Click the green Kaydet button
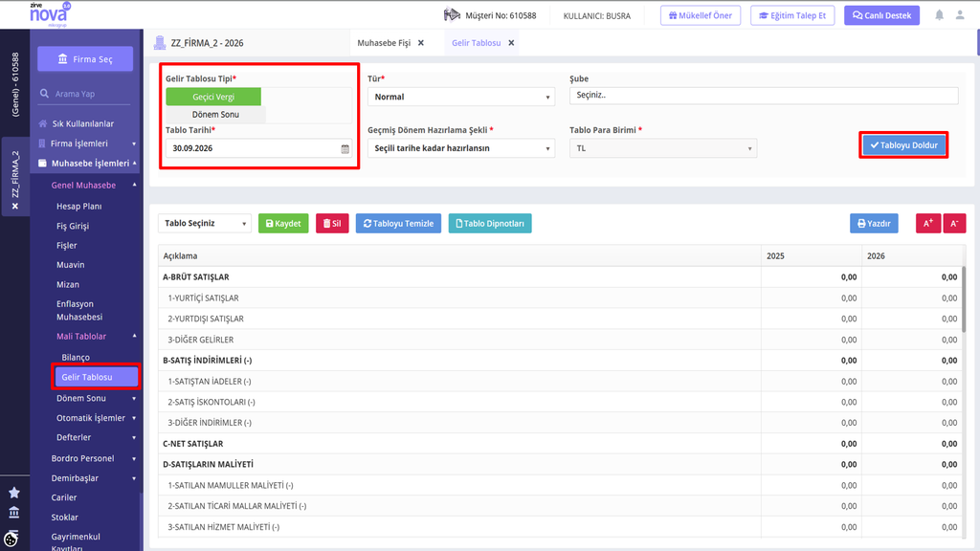The width and height of the screenshot is (980, 551). 283,224
